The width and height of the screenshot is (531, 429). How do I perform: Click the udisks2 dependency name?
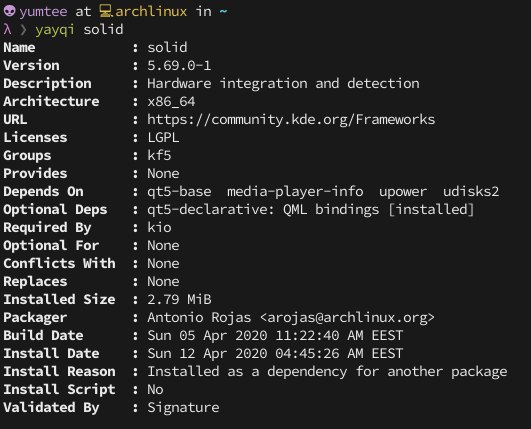click(x=471, y=191)
